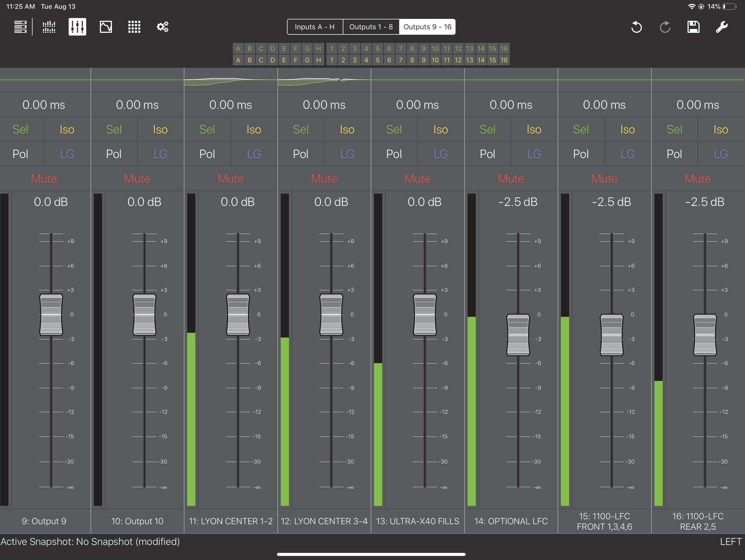Click the 11:25 AM clock
Viewport: 745px width, 560px height.
coord(21,6)
